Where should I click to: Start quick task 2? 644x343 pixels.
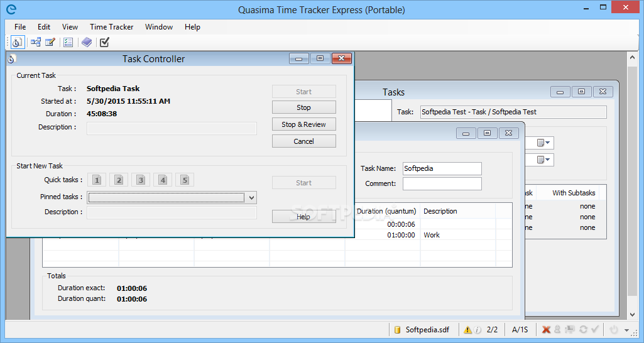coord(119,180)
